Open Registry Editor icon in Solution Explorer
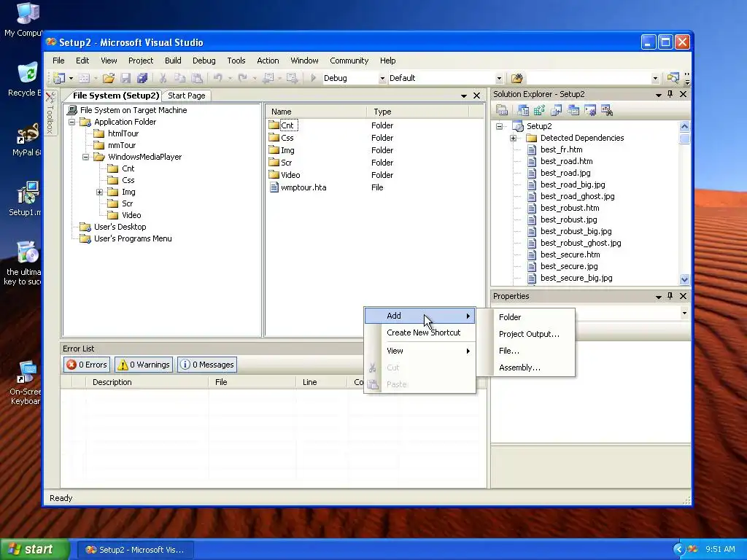 pyautogui.click(x=539, y=111)
